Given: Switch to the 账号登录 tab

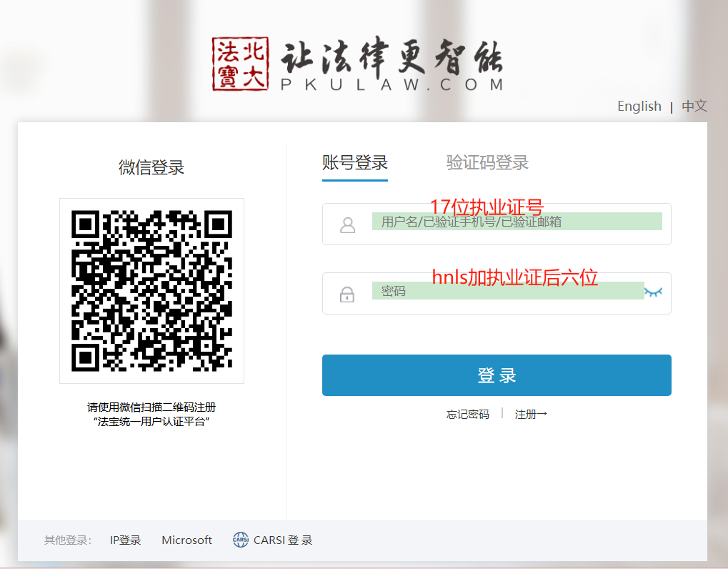Looking at the screenshot, I should [x=355, y=163].
